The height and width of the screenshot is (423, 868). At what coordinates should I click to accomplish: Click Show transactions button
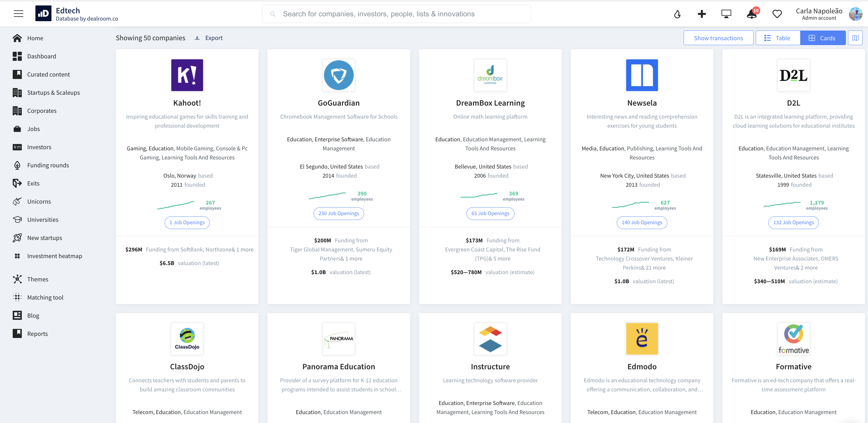coord(718,38)
